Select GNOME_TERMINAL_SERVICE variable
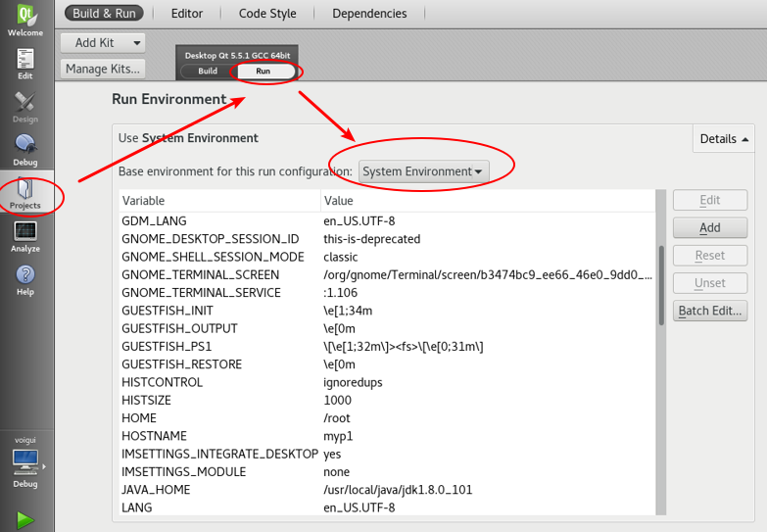The image size is (767, 532). (387, 293)
